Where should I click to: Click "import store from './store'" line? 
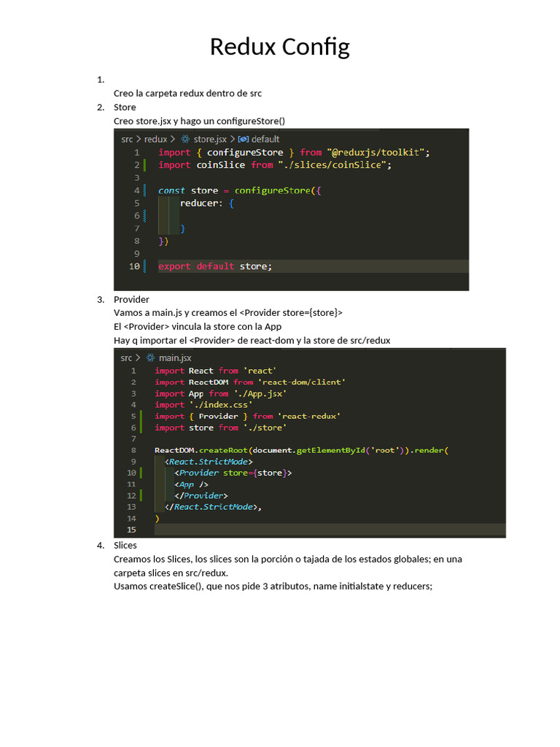(x=220, y=427)
